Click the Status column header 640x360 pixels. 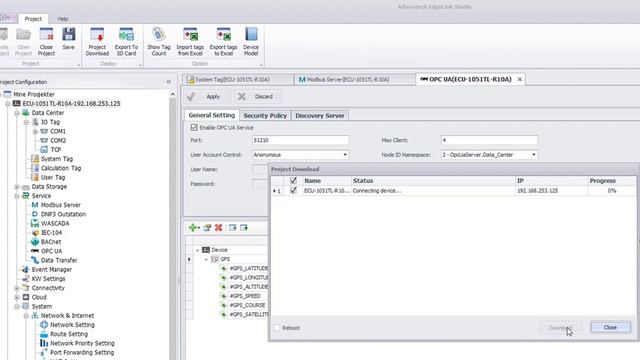point(433,180)
